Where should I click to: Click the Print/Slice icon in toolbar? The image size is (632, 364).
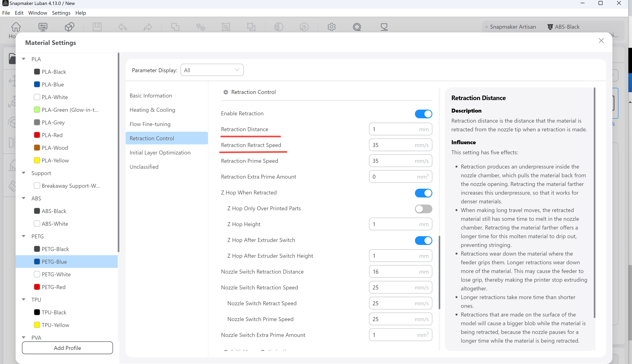click(x=384, y=27)
